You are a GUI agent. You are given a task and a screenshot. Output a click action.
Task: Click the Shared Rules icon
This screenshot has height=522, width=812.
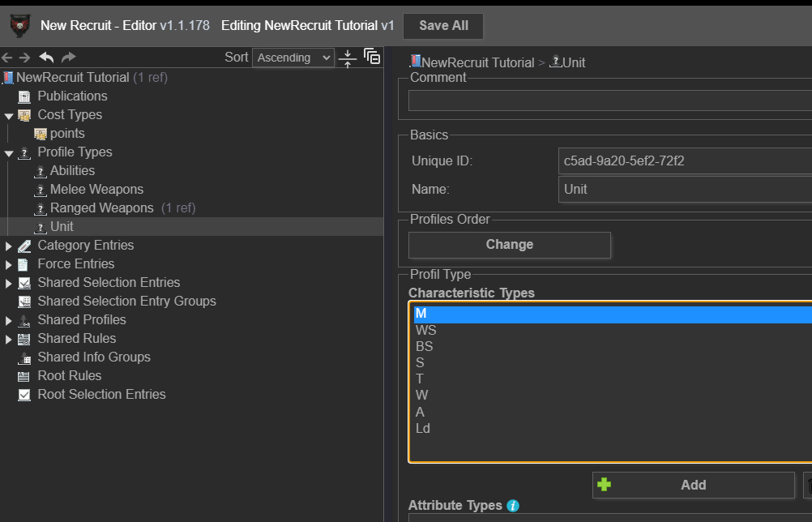coord(24,339)
